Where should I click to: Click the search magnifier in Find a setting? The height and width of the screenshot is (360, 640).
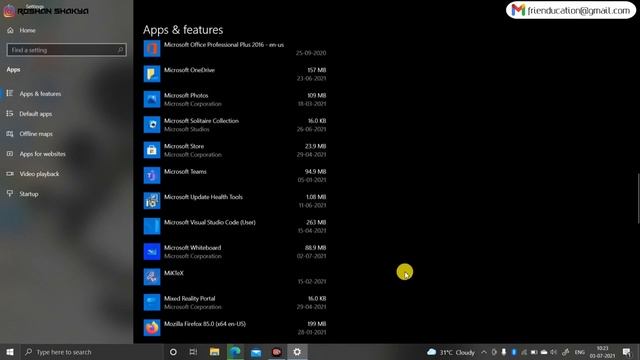point(120,50)
